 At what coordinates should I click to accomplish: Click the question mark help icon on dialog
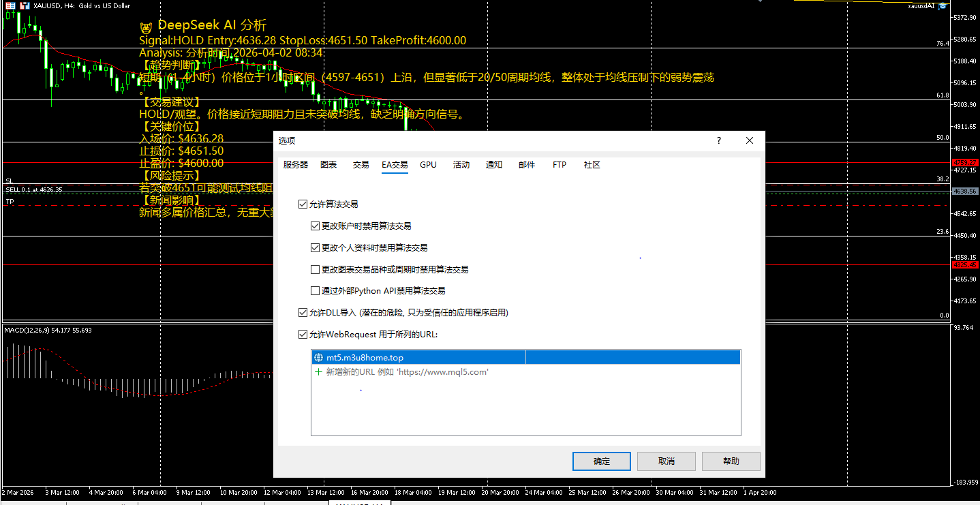pos(718,140)
